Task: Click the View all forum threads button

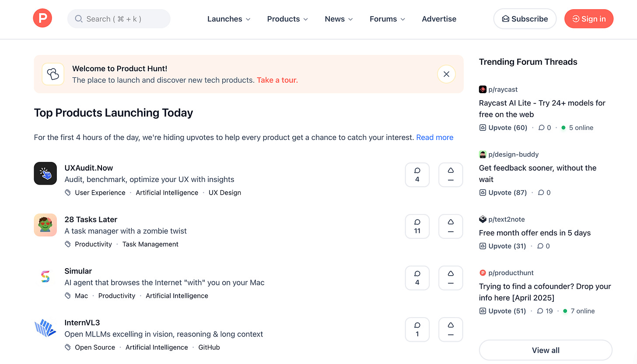Action: 546,350
